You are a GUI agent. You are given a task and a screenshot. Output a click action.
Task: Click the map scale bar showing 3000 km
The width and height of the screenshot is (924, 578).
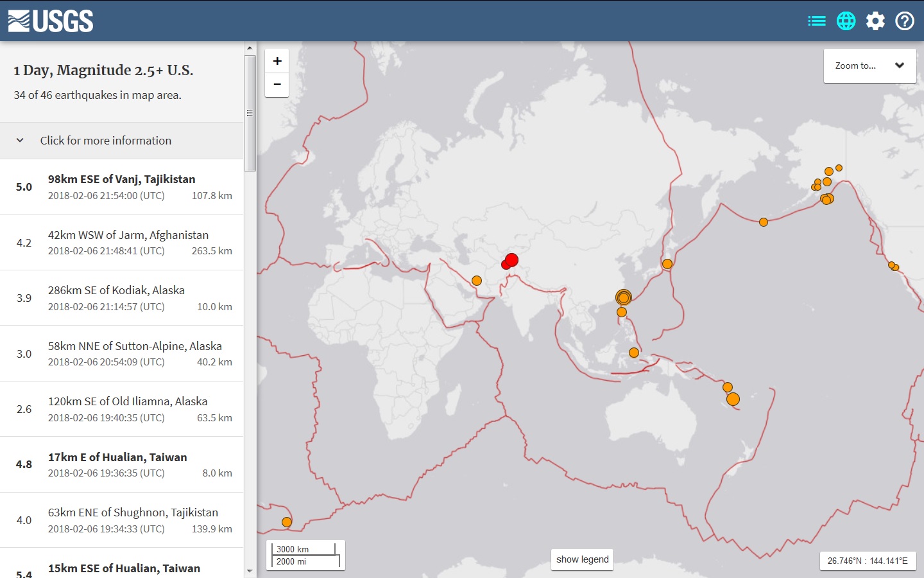[305, 555]
